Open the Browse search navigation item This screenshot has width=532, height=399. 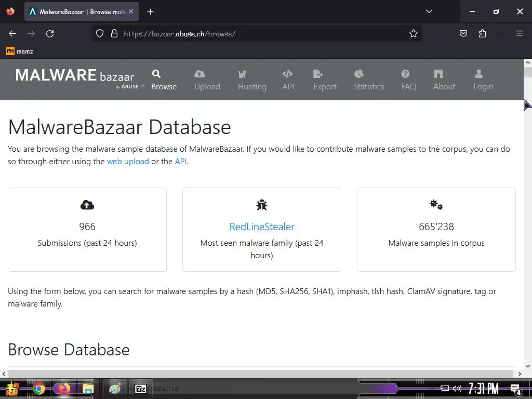click(x=164, y=80)
